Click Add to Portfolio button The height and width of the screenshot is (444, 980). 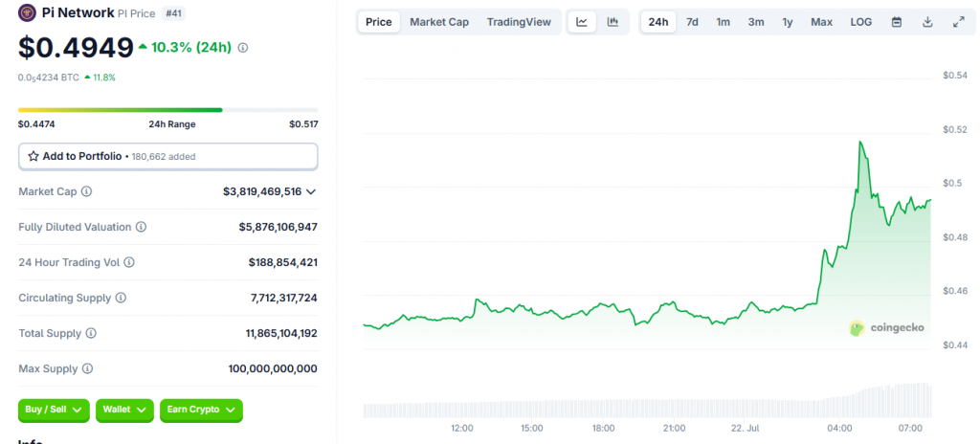click(167, 156)
